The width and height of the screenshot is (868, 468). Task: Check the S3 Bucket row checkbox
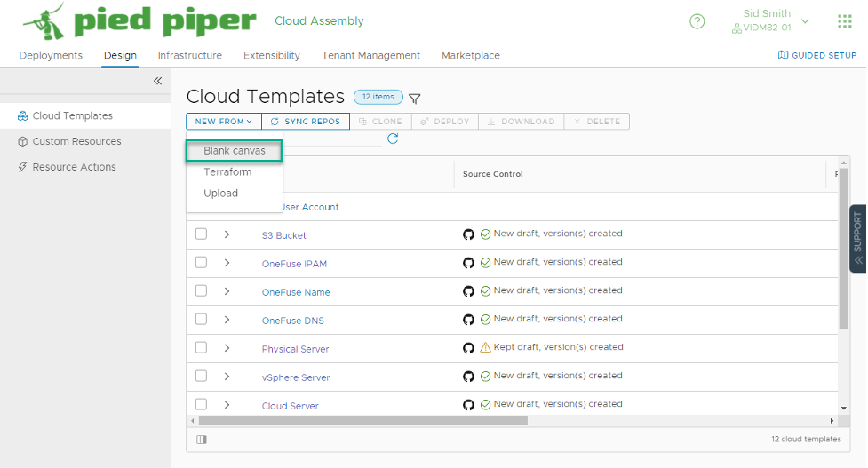[x=201, y=234]
